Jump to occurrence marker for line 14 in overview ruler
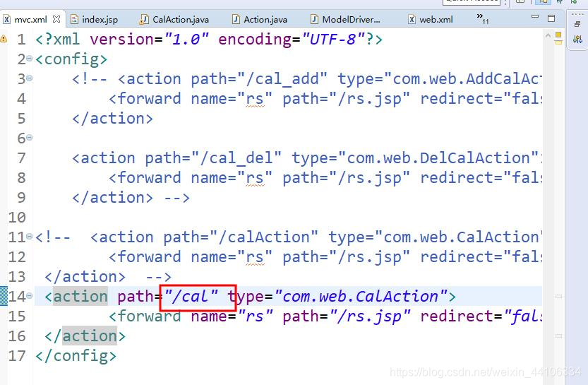 pyautogui.click(x=558, y=297)
